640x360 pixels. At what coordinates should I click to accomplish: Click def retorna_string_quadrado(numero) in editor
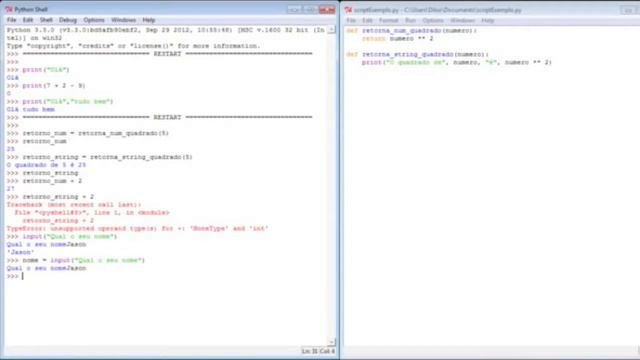click(x=417, y=54)
